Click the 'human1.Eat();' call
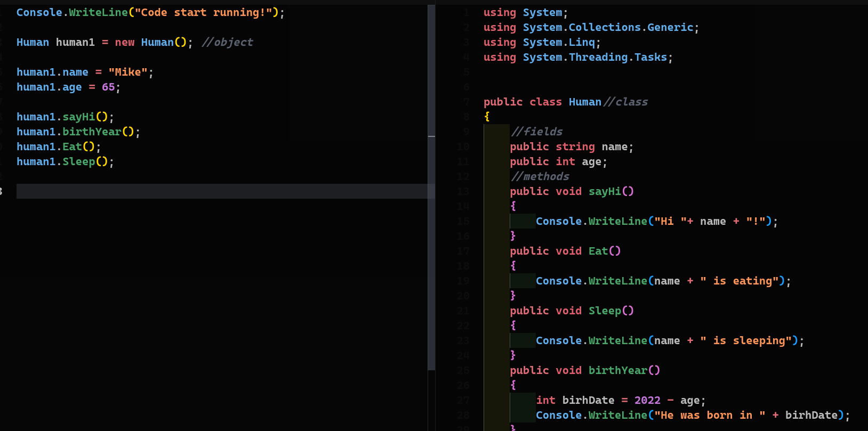The image size is (868, 431). point(59,147)
